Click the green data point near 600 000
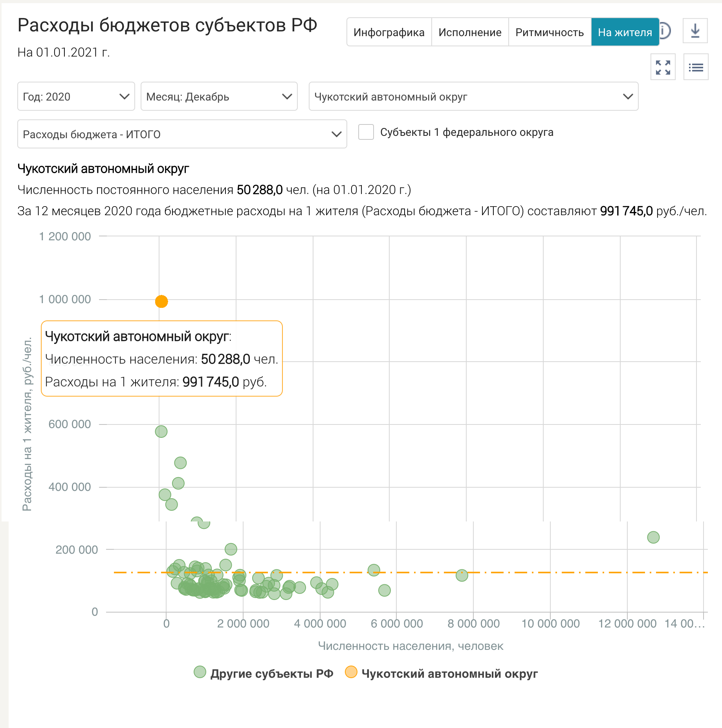Viewport: 722px width, 728px height. click(161, 432)
